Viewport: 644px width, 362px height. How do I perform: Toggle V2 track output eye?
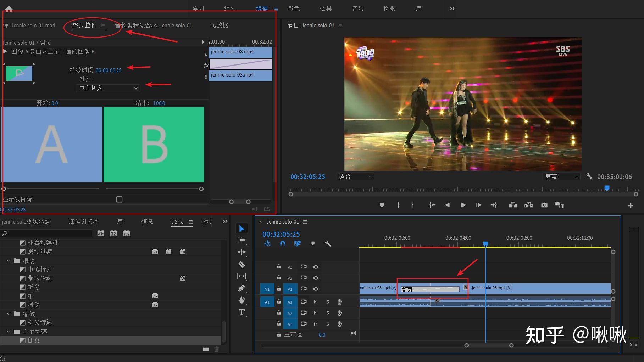click(316, 278)
